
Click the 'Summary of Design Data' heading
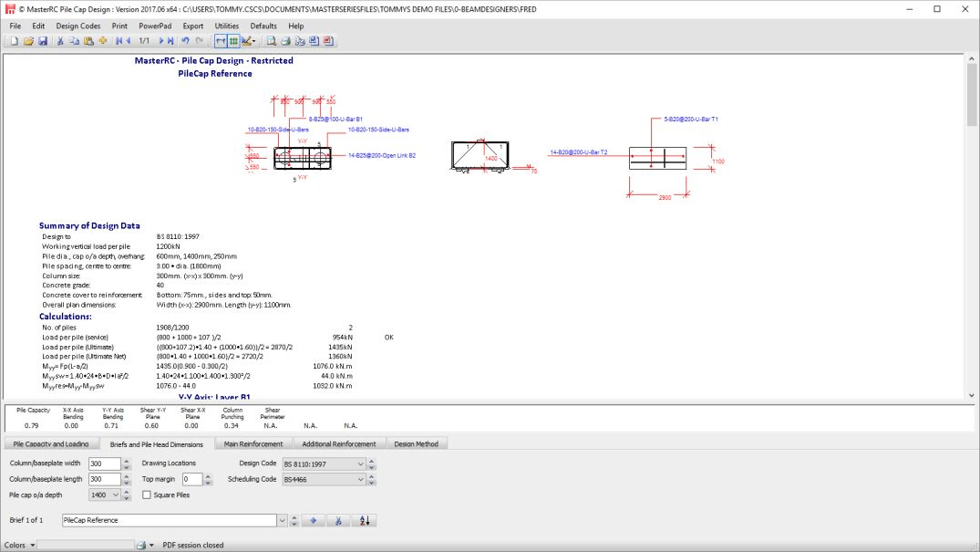[x=89, y=226]
